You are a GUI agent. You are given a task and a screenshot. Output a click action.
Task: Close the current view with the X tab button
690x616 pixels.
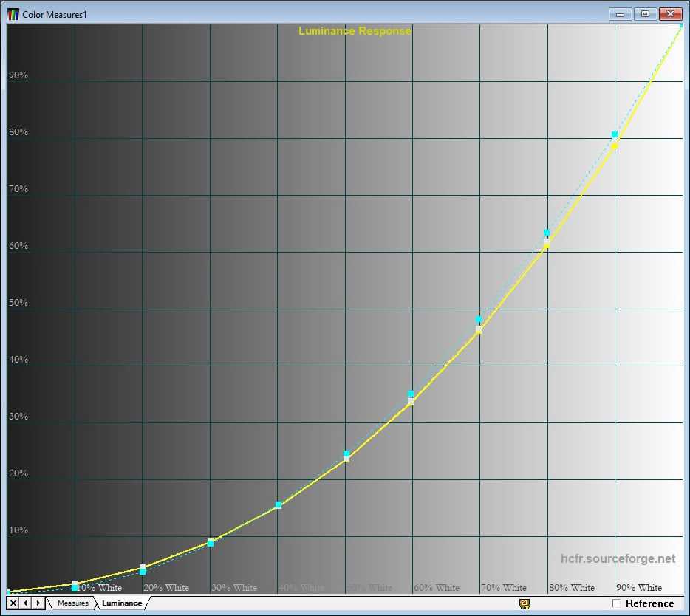pos(13,603)
